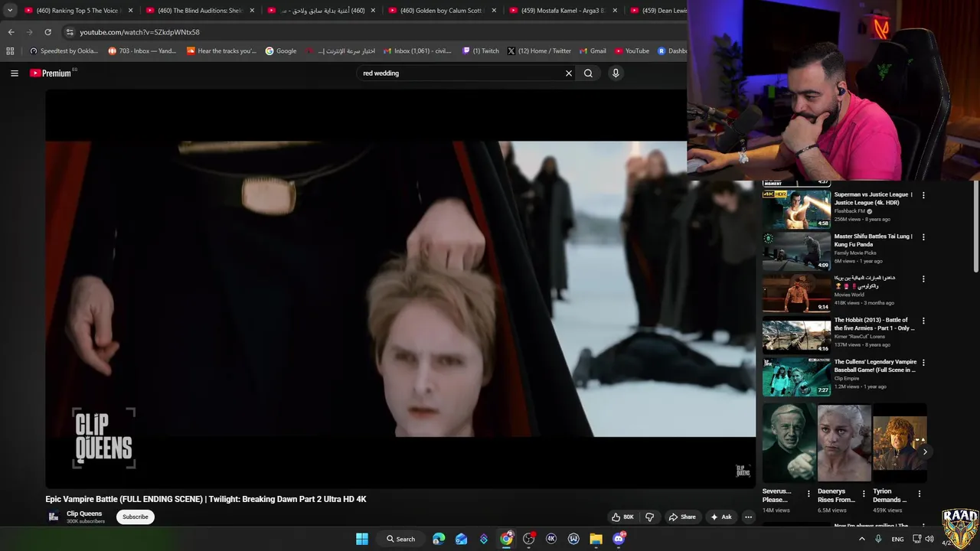The image size is (980, 551).
Task: Open the 4K app taskbar icon
Action: pyautogui.click(x=550, y=539)
